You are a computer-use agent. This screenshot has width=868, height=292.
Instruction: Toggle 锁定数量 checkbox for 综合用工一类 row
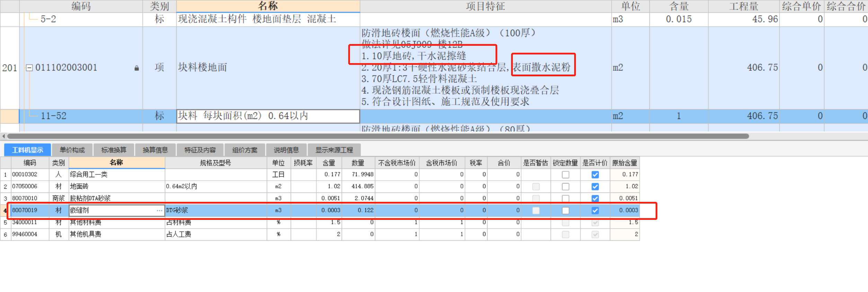point(565,175)
